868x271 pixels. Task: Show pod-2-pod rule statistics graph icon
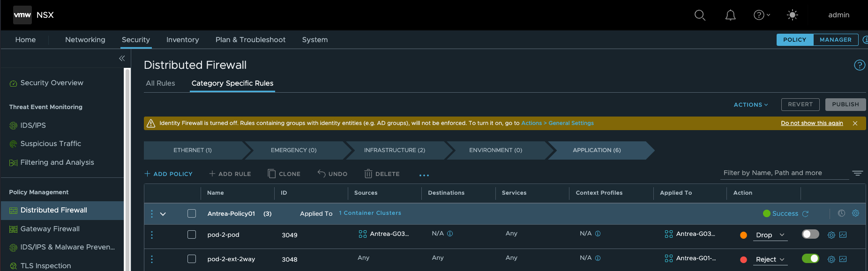[x=843, y=235]
